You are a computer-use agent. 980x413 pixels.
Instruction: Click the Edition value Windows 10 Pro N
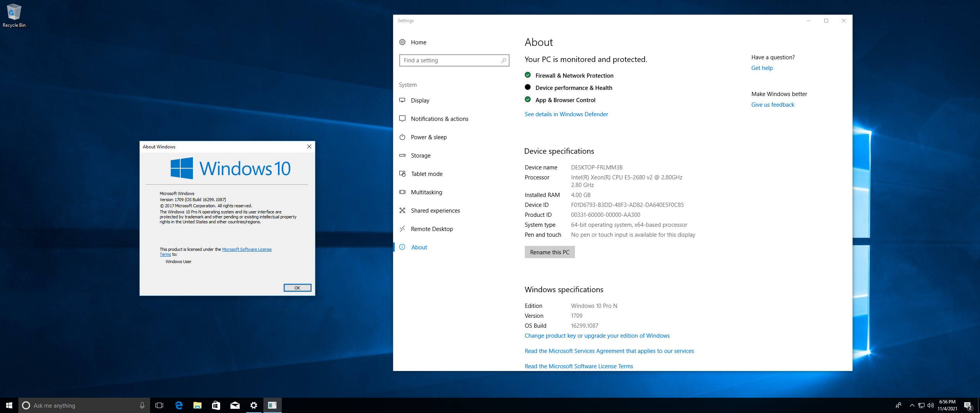594,306
